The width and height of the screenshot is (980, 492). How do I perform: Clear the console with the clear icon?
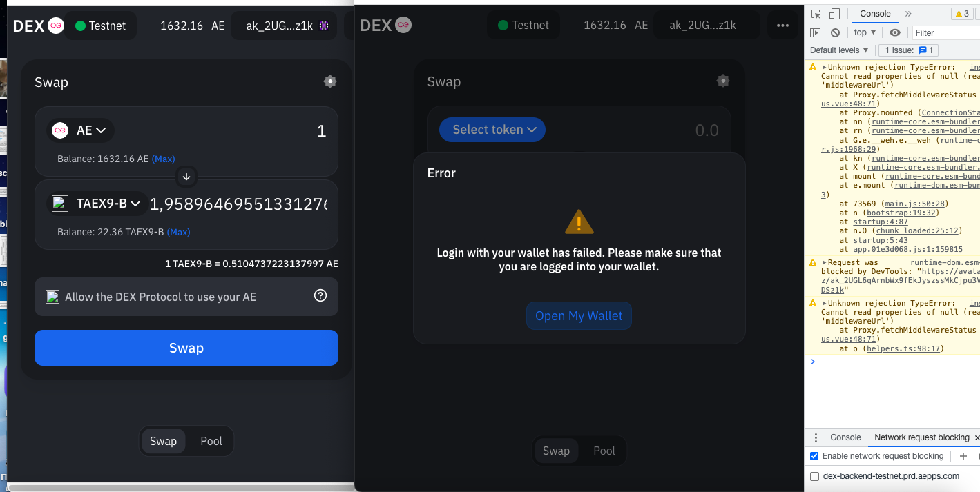pyautogui.click(x=835, y=32)
